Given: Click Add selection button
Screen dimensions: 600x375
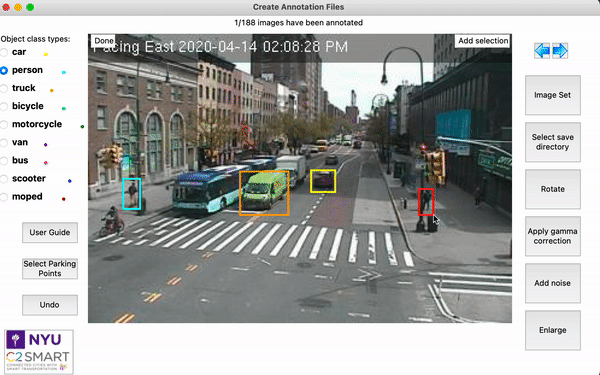Looking at the screenshot, I should (x=483, y=41).
